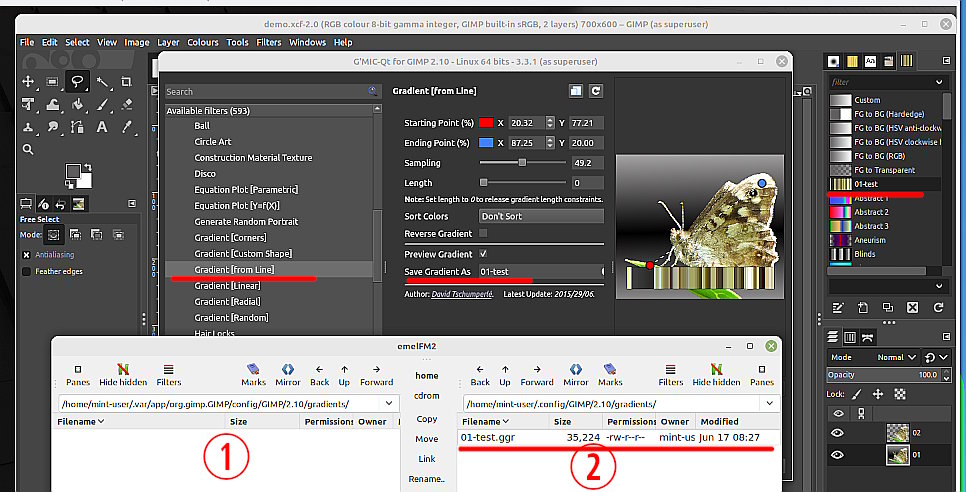Image resolution: width=966 pixels, height=492 pixels.
Task: Toggle the Antialiasing checkbox
Action: (x=26, y=255)
